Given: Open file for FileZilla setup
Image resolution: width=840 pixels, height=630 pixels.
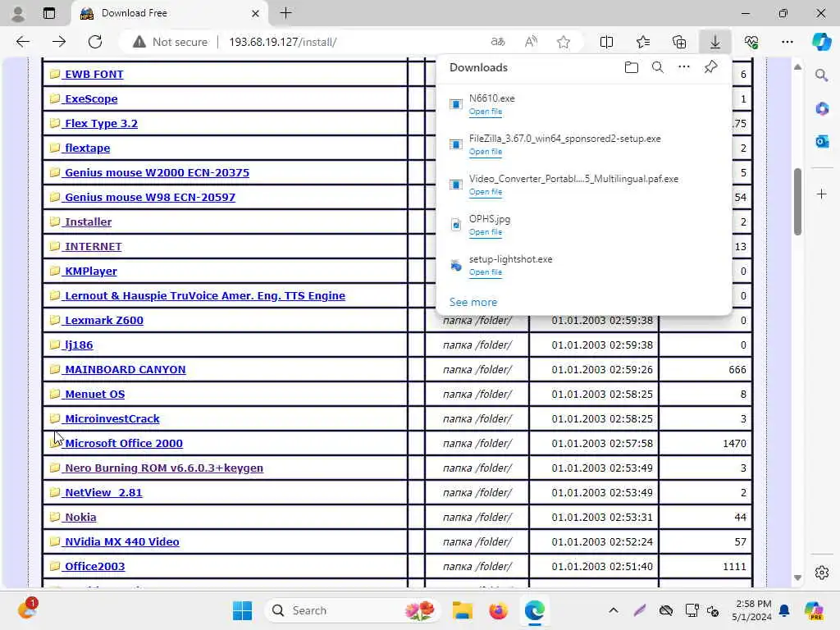Looking at the screenshot, I should 486,152.
